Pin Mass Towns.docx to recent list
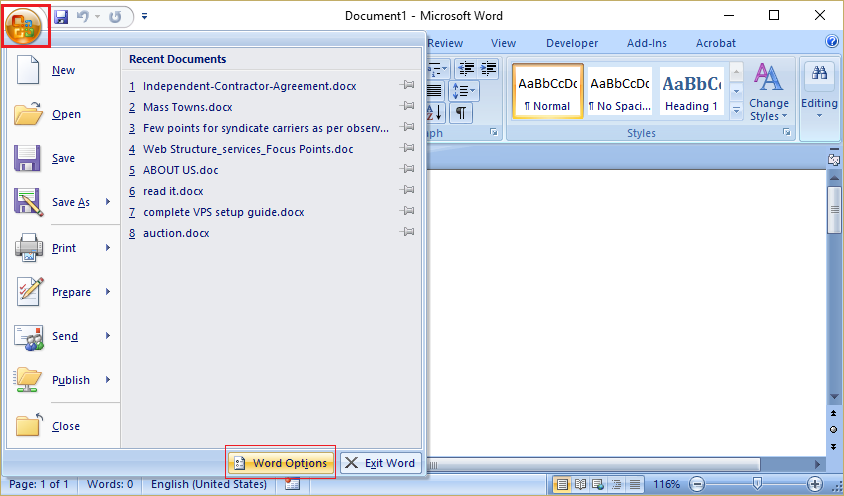Screen dimensions: 844x496 (407, 107)
